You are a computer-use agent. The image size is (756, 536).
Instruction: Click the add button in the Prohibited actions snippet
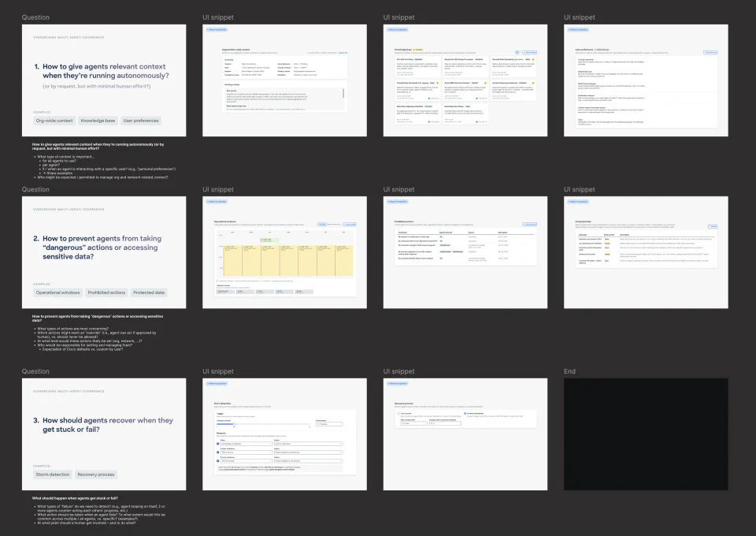tap(529, 225)
